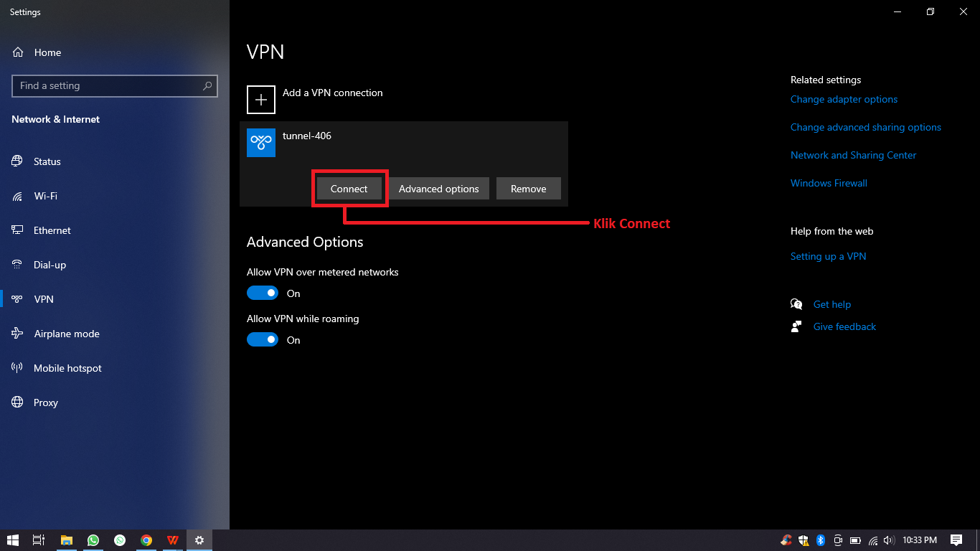Open first WhatsApp icon on taskbar
980x551 pixels.
point(93,540)
